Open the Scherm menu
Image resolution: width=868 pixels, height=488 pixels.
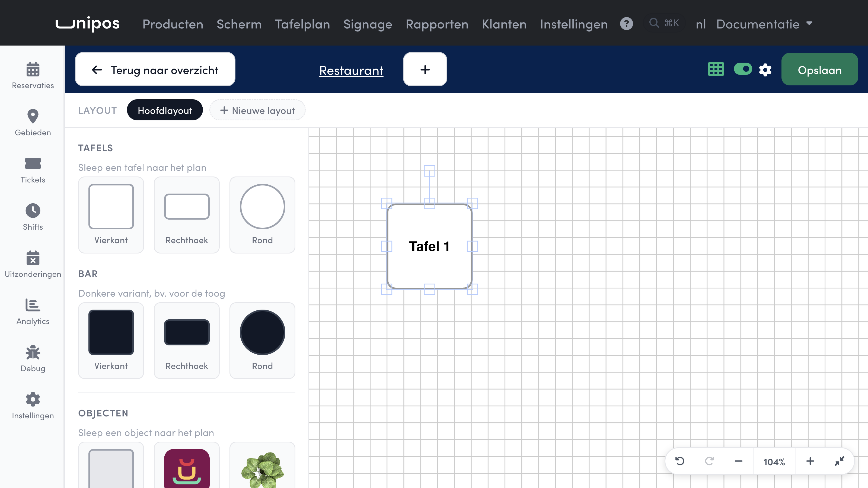tap(239, 24)
